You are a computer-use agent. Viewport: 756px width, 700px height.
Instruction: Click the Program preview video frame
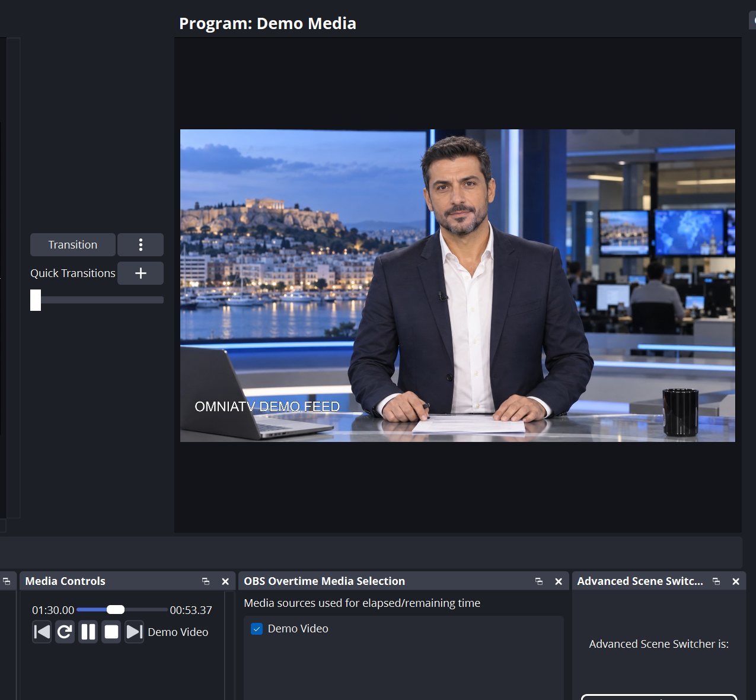pos(458,285)
